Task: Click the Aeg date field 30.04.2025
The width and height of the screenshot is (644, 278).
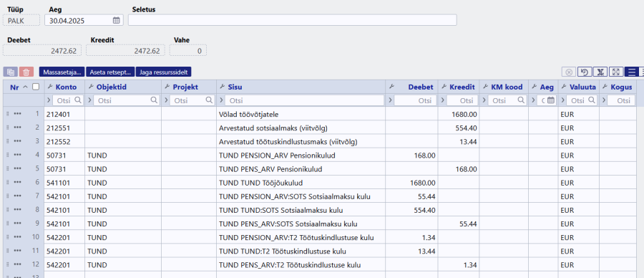Action: [x=84, y=20]
